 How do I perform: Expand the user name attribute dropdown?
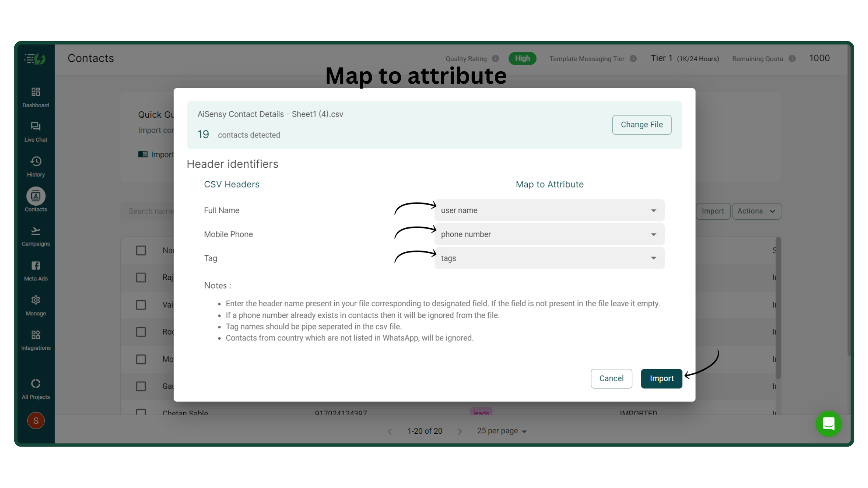pyautogui.click(x=549, y=210)
